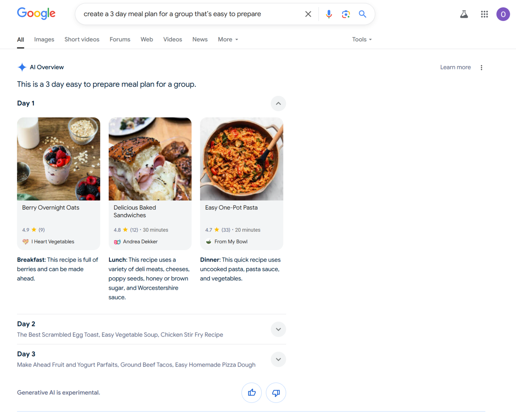Open the Google apps grid
Viewport: 516px width, 420px height.
(x=484, y=14)
